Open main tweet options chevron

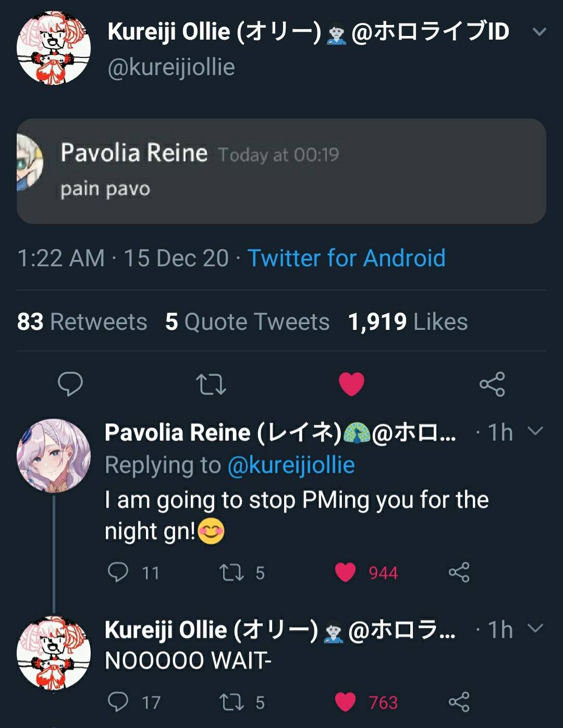coord(539,32)
